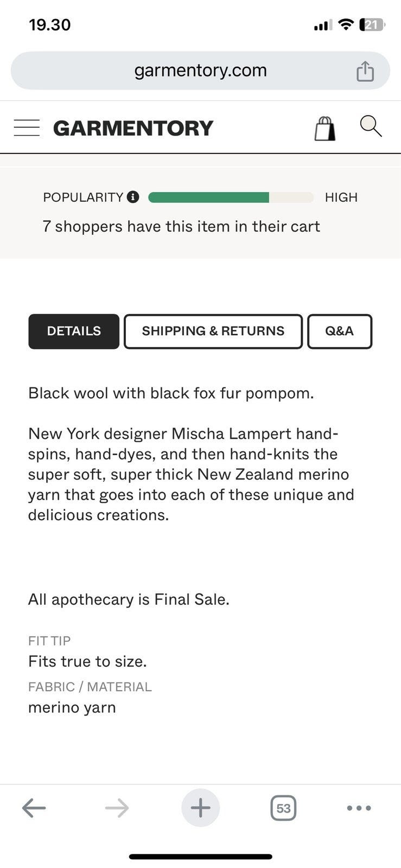Click the Garmentory logo
Screen dimensions: 401x868
coord(133,129)
